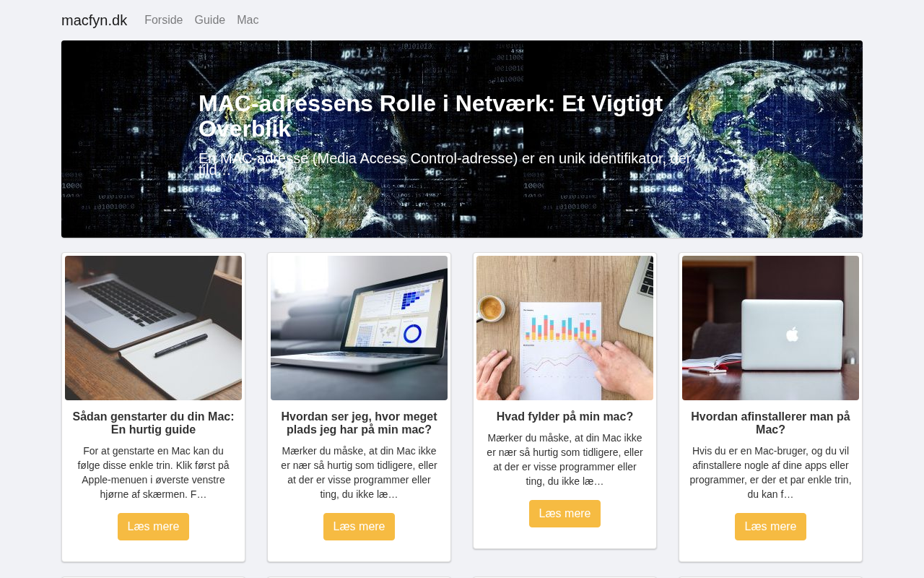Open 'Hvordan ser jeg, hvor meget plads' title
Image resolution: width=924 pixels, height=578 pixels.
pos(359,423)
